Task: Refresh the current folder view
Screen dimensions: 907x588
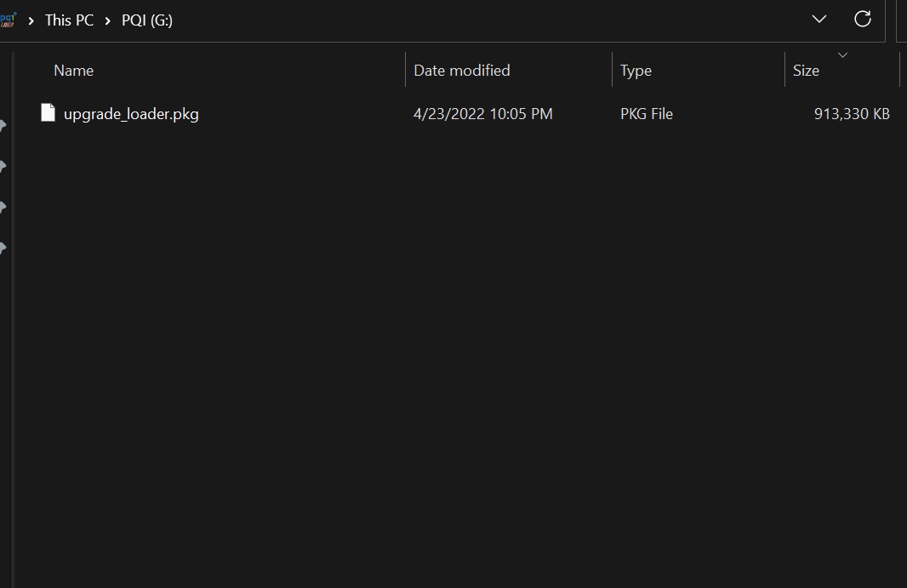Action: tap(862, 19)
